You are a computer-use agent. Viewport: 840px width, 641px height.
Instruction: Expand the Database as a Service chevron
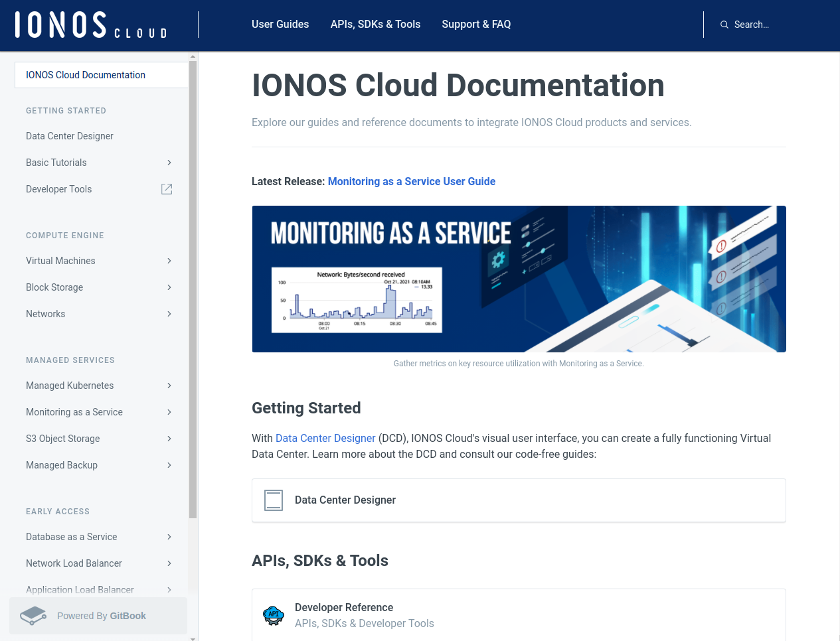(169, 537)
